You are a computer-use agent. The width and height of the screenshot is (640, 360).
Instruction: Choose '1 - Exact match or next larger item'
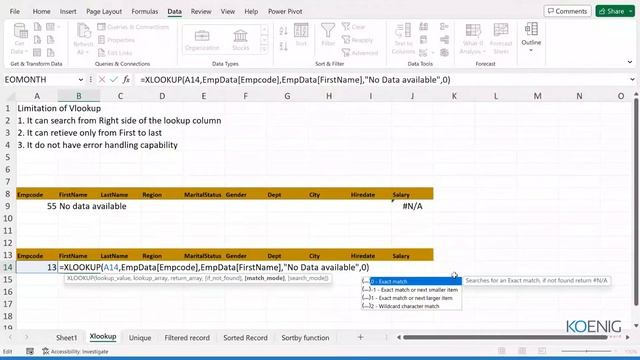click(x=412, y=298)
